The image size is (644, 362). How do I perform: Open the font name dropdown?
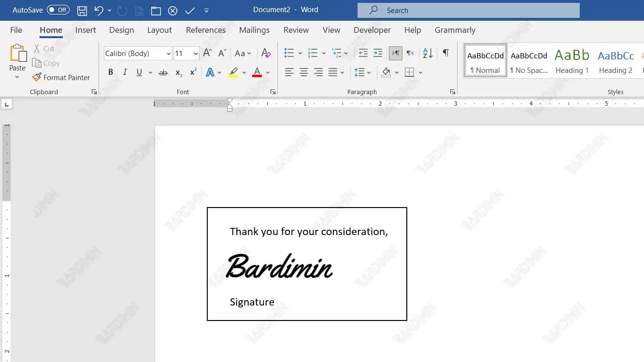click(x=169, y=54)
